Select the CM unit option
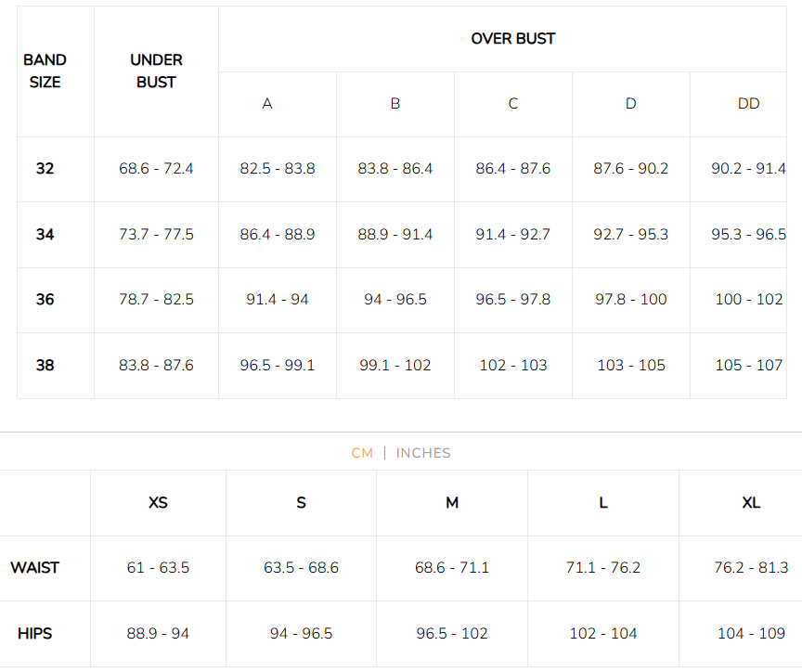 tap(362, 453)
